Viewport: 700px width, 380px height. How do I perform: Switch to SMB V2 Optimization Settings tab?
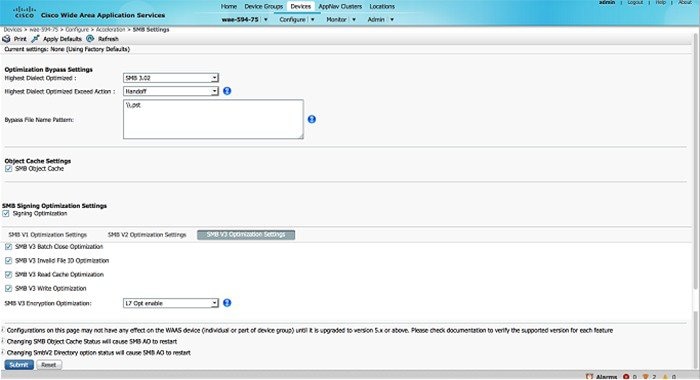tap(147, 235)
